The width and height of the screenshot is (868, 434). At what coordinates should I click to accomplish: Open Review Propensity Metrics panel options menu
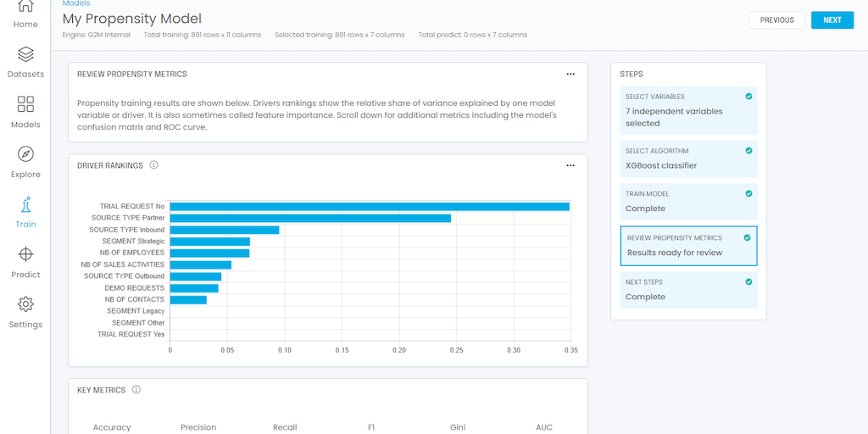[x=570, y=75]
